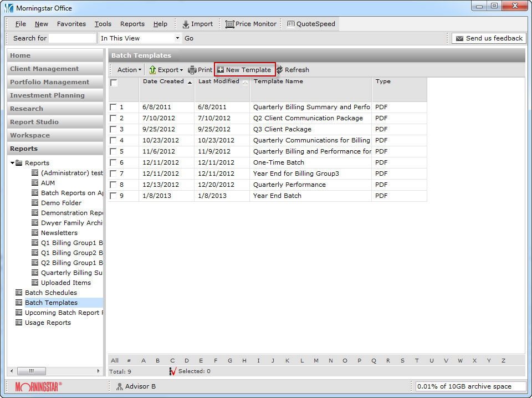This screenshot has width=532, height=398.
Task: Toggle the select-all checkbox in header
Action: coord(114,83)
